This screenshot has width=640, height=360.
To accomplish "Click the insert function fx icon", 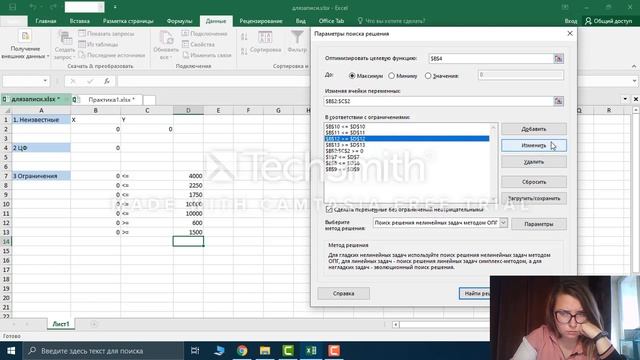I will click(107, 81).
